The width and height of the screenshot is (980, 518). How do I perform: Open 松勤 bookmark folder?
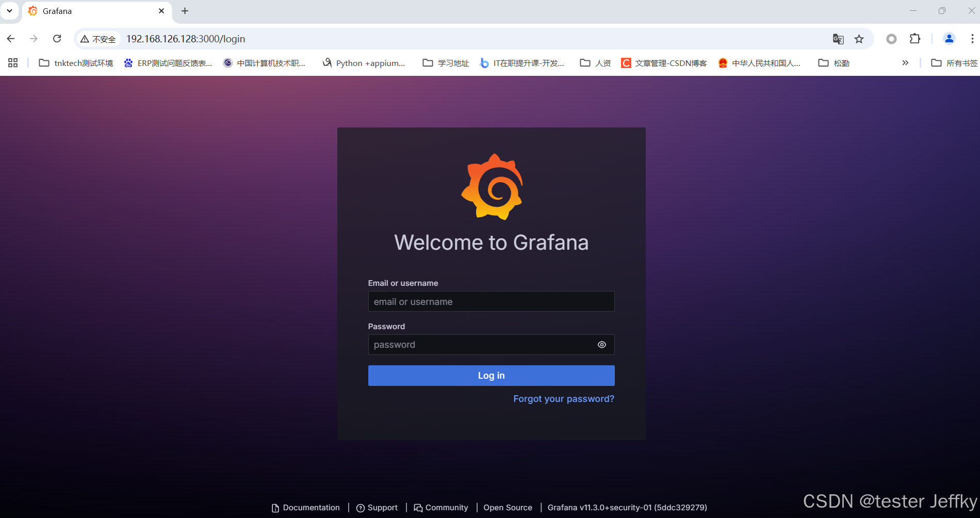[x=834, y=63]
